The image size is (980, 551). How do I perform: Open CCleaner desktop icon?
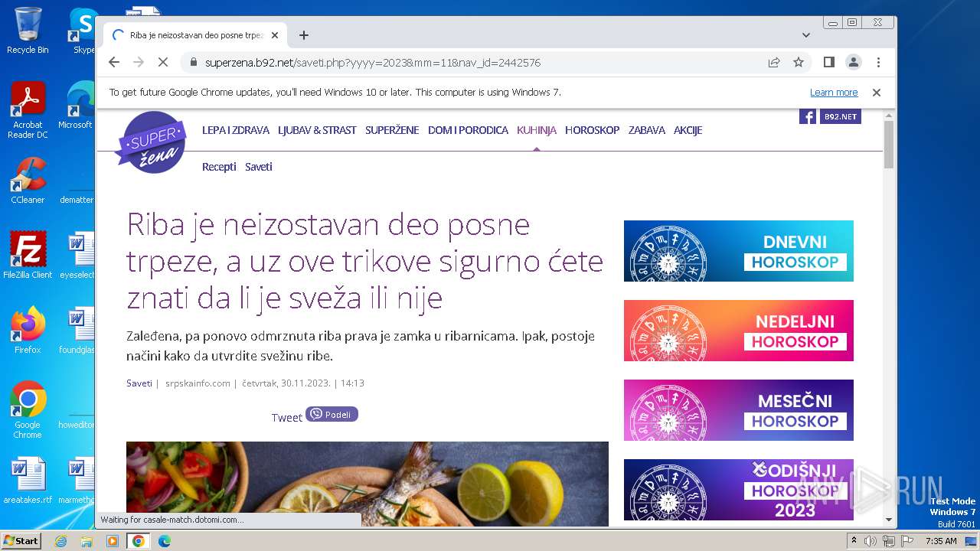pos(28,181)
